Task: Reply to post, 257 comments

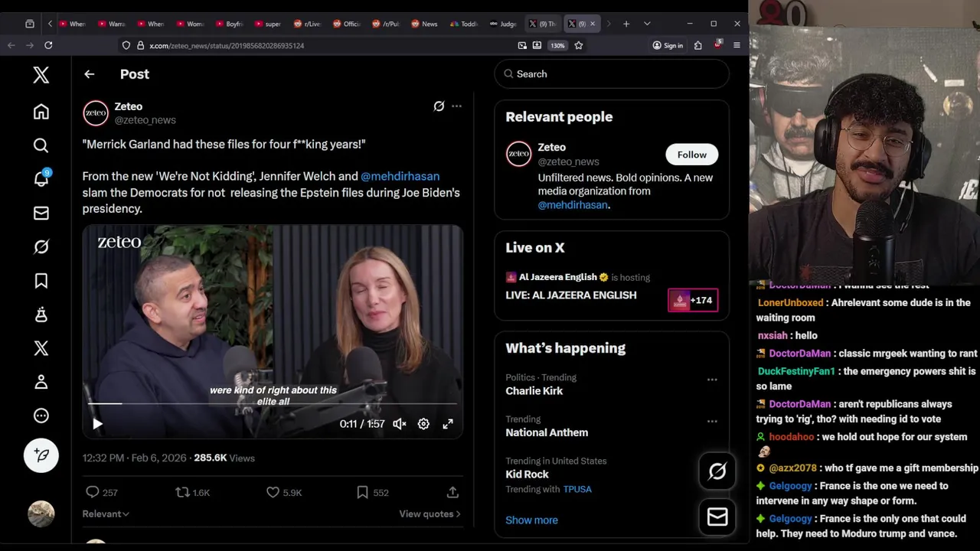Action: [101, 493]
